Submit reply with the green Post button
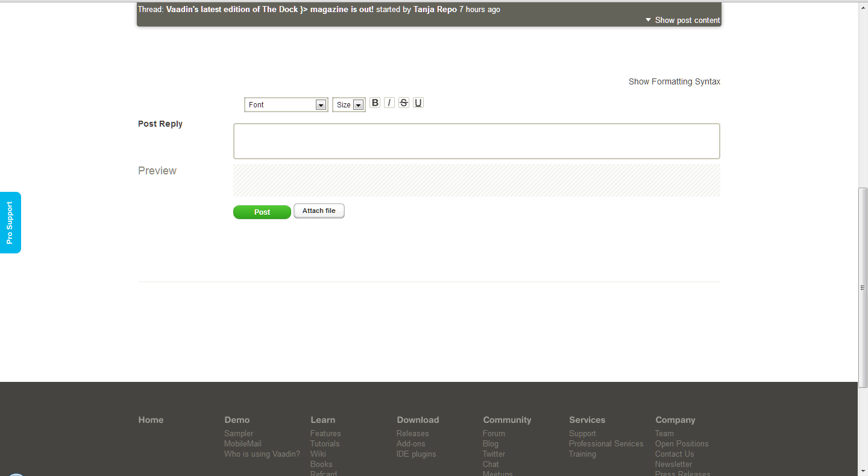The image size is (868, 476). click(262, 212)
